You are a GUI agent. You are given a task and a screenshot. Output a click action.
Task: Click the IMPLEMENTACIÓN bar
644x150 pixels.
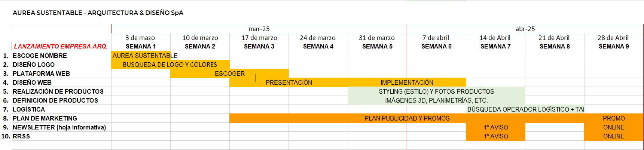tap(407, 82)
